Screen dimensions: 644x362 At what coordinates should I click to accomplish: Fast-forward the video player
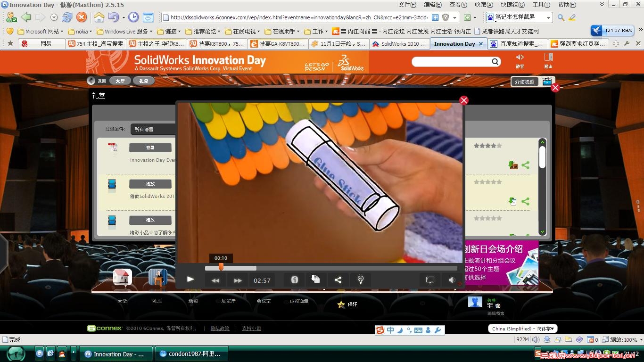(238, 280)
